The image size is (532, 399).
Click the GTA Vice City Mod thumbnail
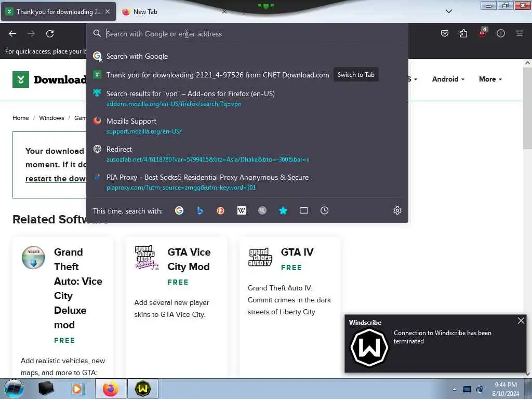click(x=146, y=257)
